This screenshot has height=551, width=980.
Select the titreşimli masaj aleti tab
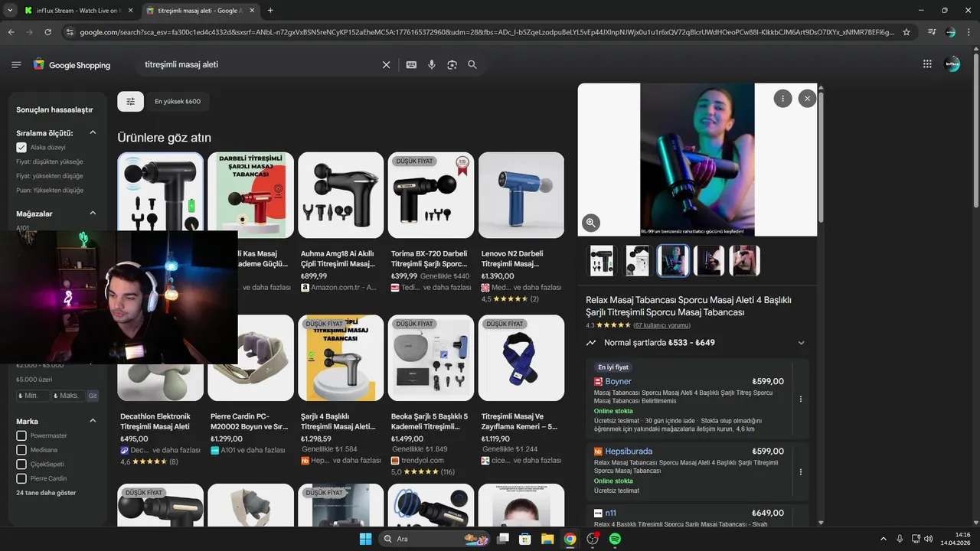199,10
